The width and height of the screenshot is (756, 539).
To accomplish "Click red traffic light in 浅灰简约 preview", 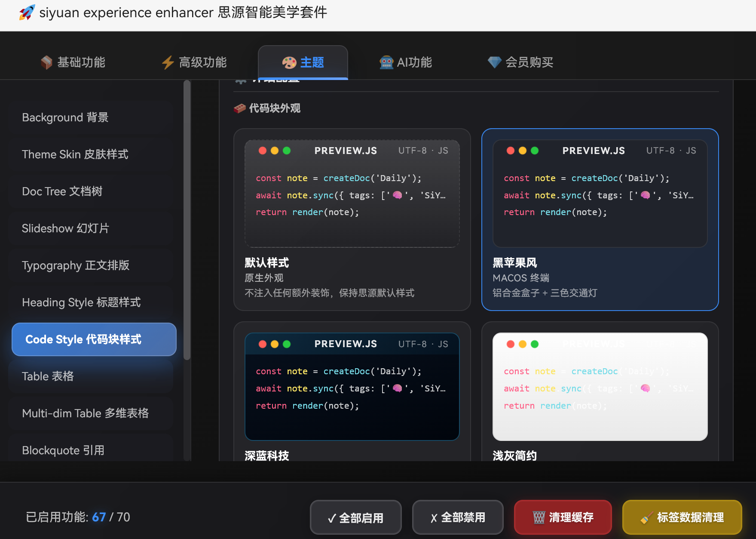I will tap(510, 344).
